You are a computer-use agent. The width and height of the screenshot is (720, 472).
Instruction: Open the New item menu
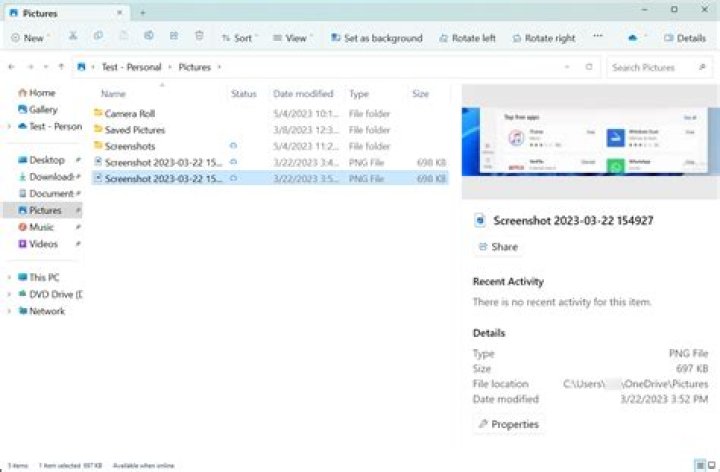coord(30,38)
